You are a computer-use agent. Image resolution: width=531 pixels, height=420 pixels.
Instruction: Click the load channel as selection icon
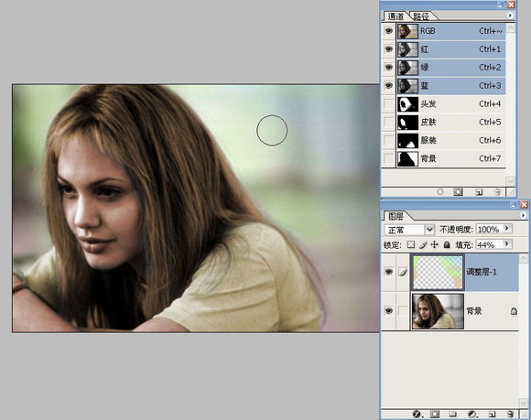point(439,192)
